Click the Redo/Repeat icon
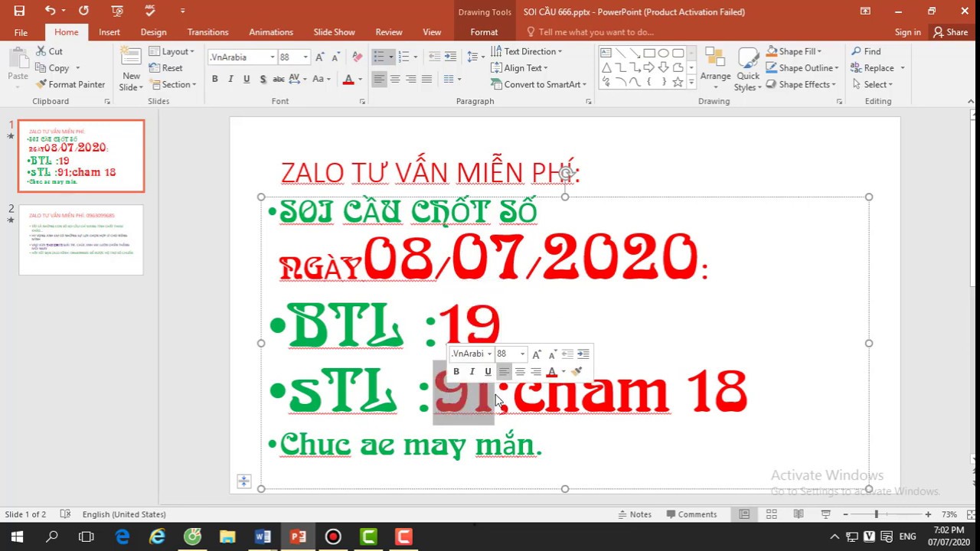Image resolution: width=980 pixels, height=551 pixels. tap(83, 11)
